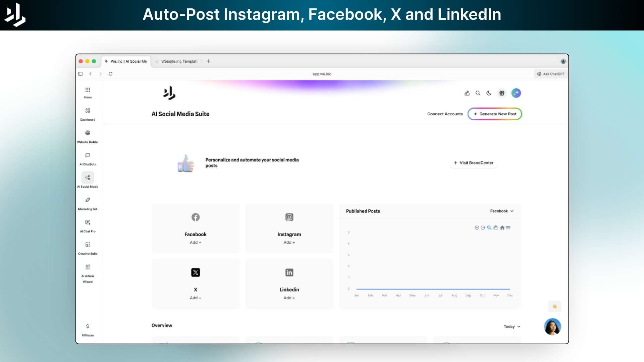Open the AI Article Wizard icon
The image size is (644, 362).
[88, 267]
